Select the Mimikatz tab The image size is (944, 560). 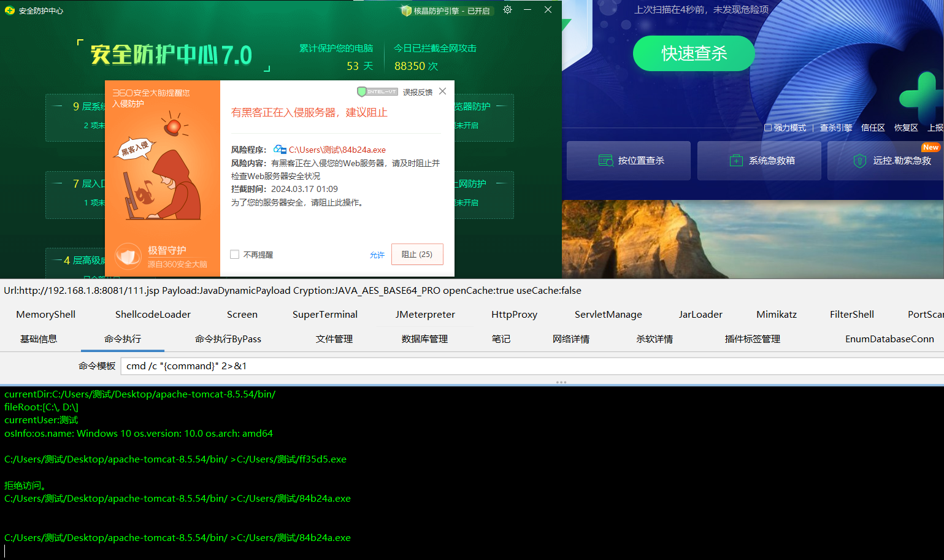[x=776, y=315]
